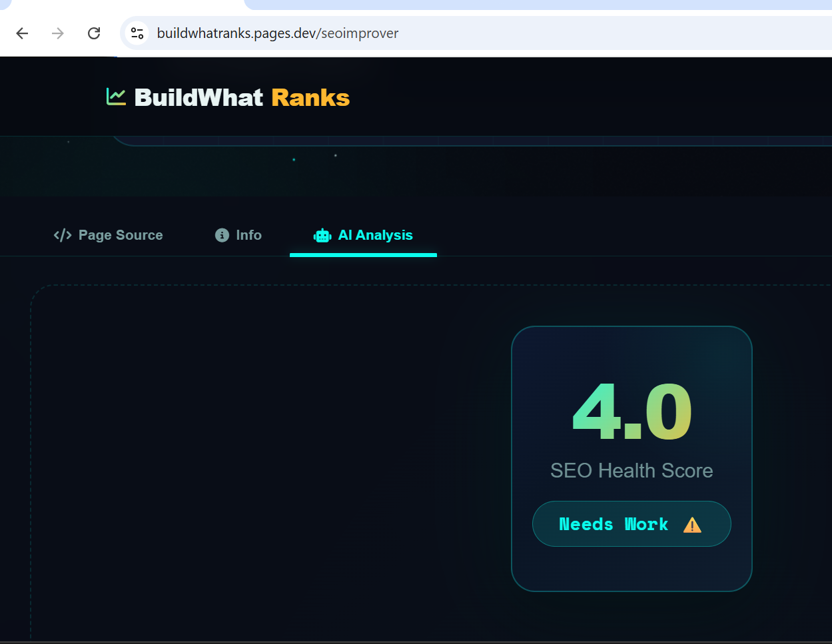This screenshot has width=832, height=644.
Task: Open the Info tab
Action: tap(248, 235)
